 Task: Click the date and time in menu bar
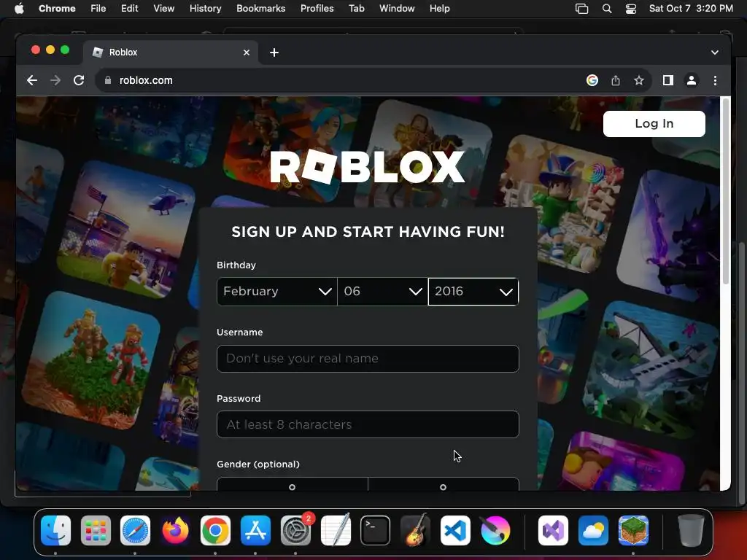[x=691, y=9]
